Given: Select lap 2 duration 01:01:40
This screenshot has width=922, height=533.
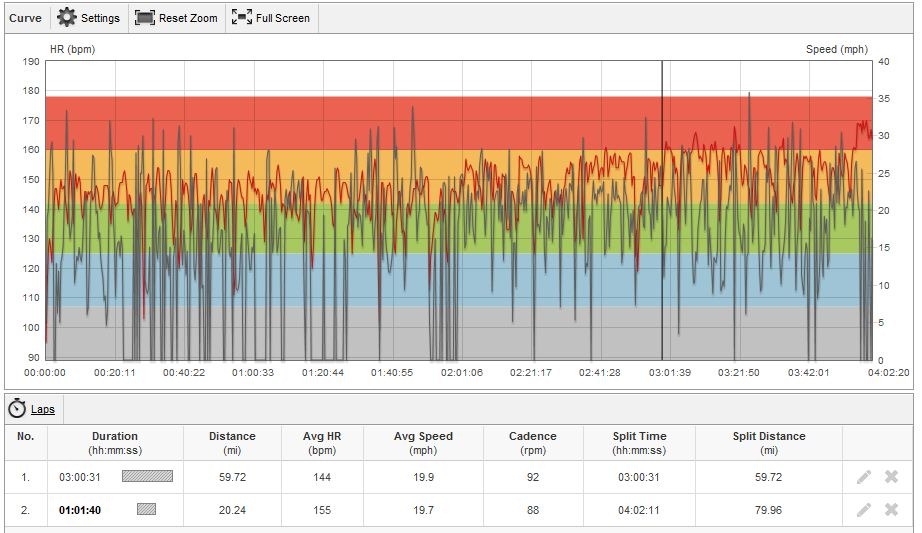Looking at the screenshot, I should (80, 510).
